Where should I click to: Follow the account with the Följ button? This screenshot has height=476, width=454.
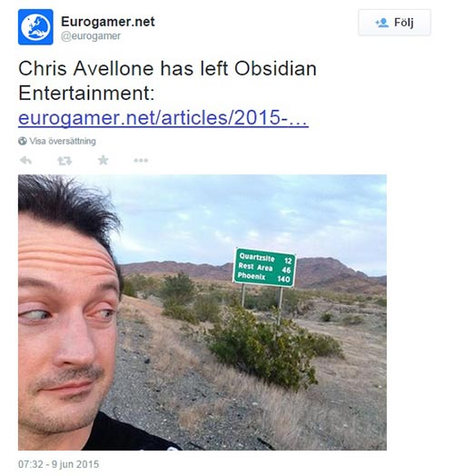(x=394, y=23)
